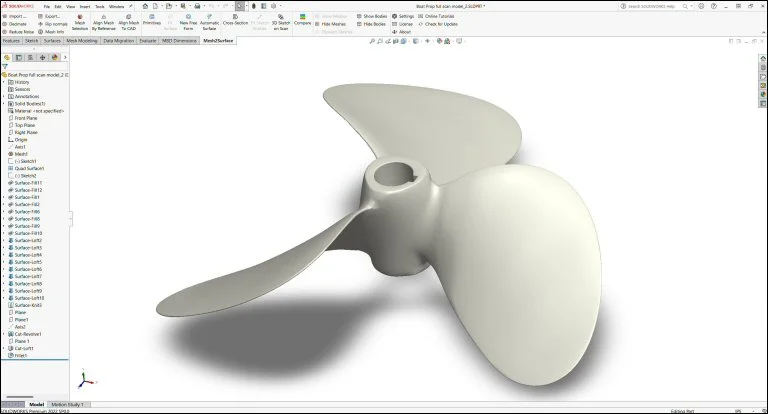The width and height of the screenshot is (768, 414).
Task: Toggle Hide Bodies option
Action: click(x=372, y=24)
